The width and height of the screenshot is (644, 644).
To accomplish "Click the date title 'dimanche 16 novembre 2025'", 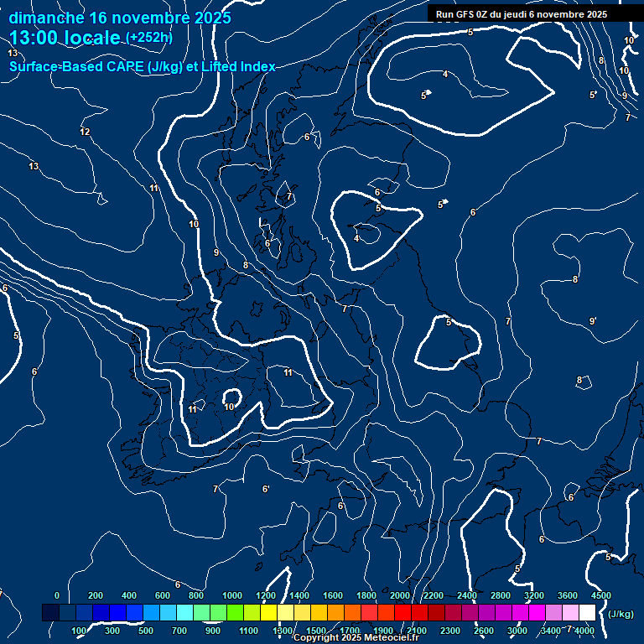I will pos(120,18).
